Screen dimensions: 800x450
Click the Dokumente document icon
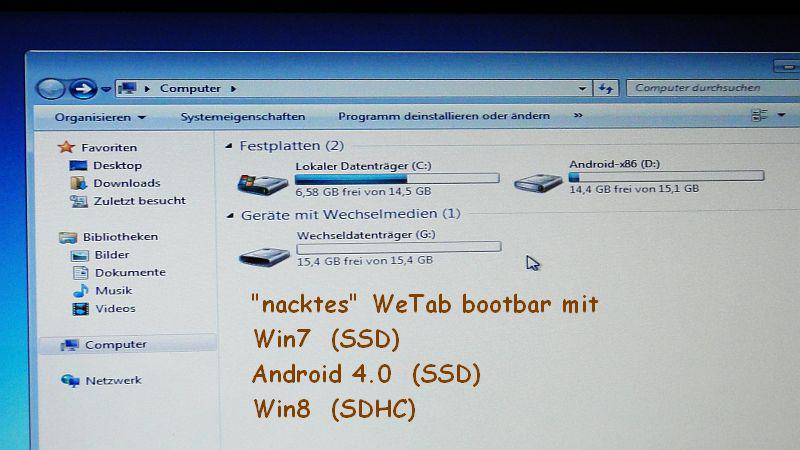tap(81, 273)
